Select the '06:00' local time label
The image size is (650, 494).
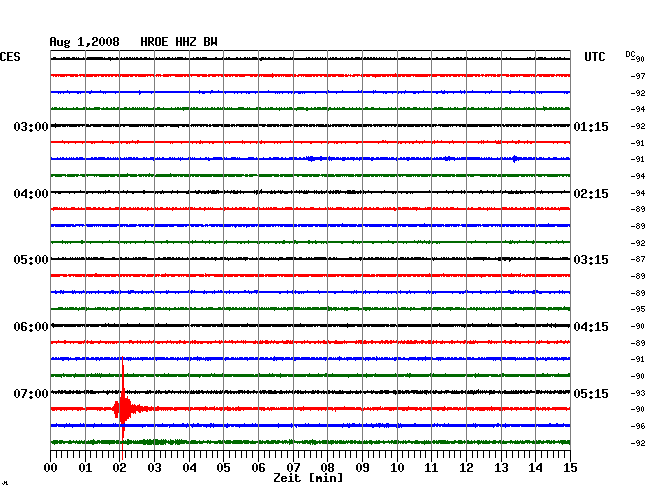[x=31, y=327]
